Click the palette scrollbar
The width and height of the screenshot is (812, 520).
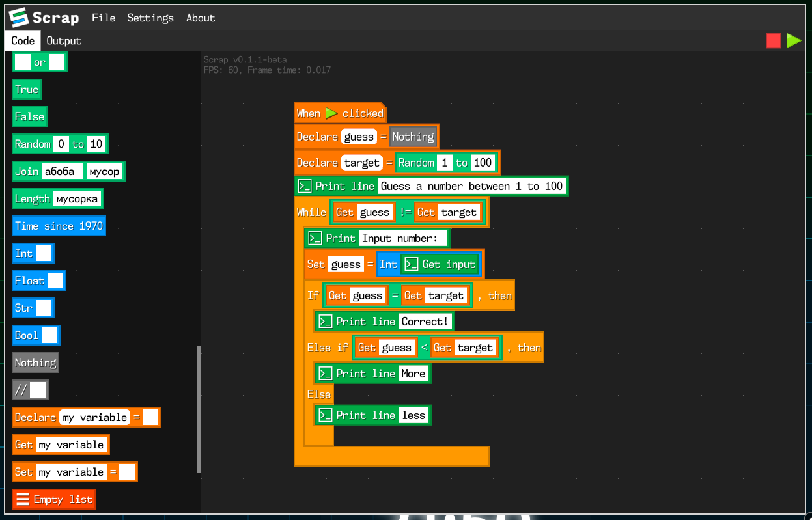click(197, 404)
